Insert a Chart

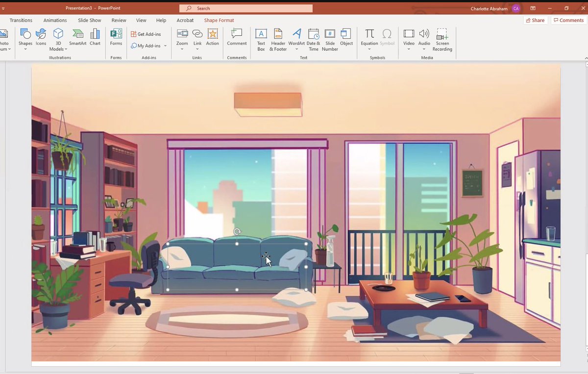tap(95, 37)
